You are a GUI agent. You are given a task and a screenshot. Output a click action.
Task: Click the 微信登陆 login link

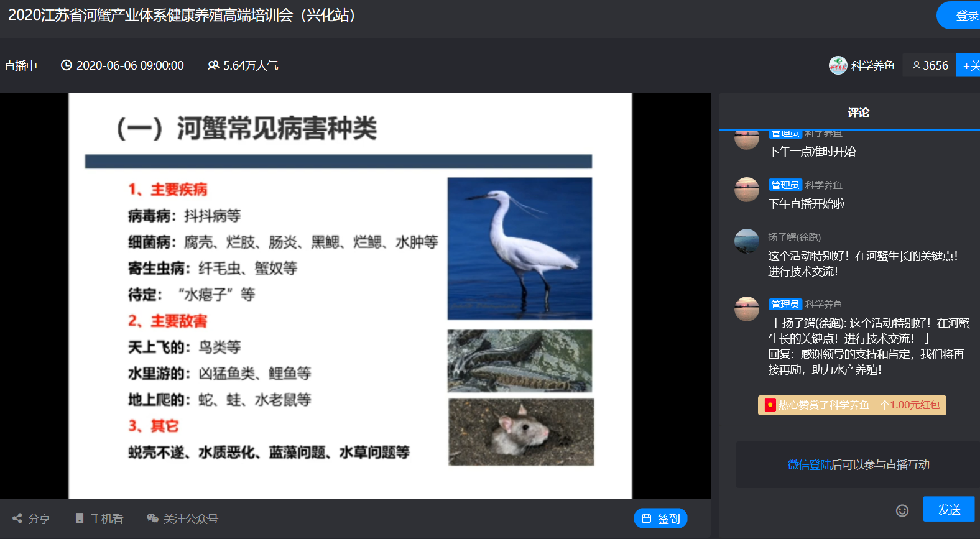click(809, 464)
